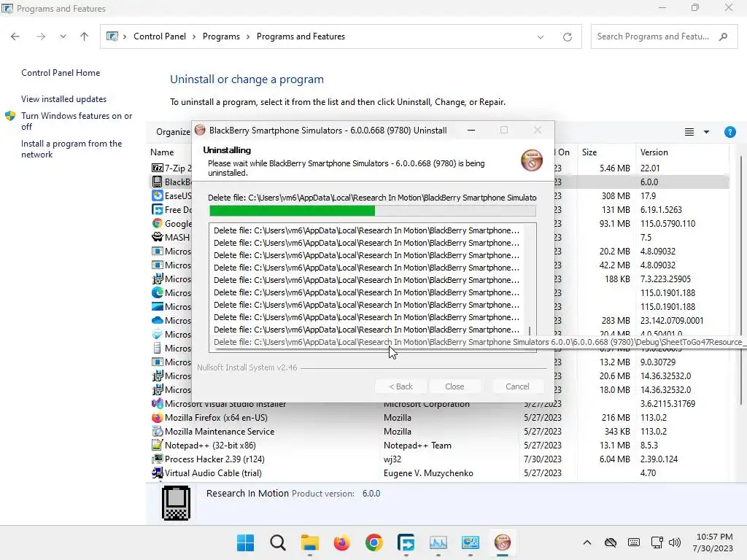
Task: Open File Explorer from taskbar
Action: 309,542
